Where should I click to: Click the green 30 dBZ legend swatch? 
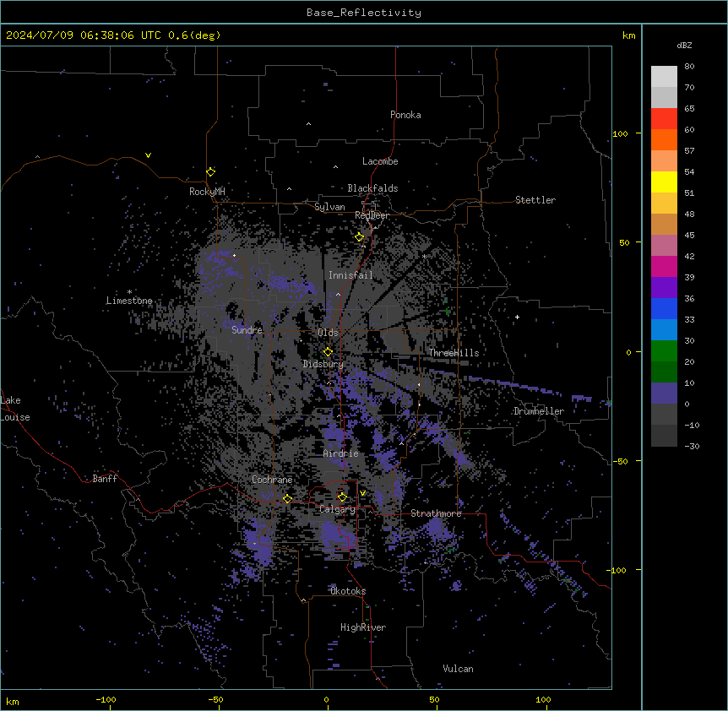[x=664, y=351]
